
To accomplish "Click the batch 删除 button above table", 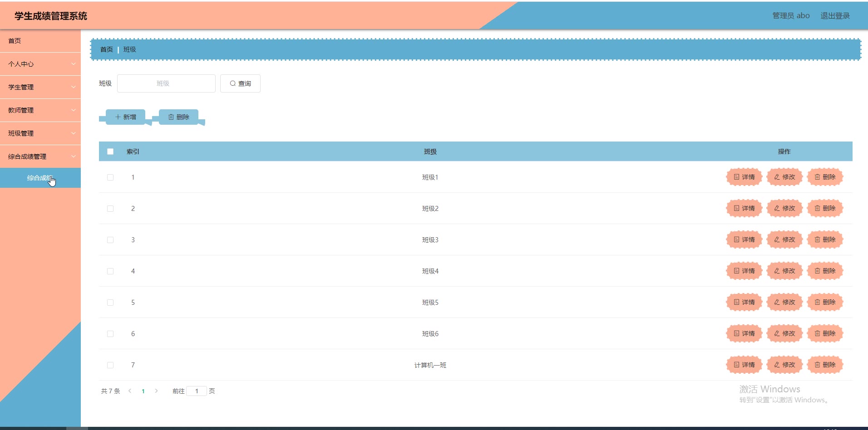I will point(178,117).
